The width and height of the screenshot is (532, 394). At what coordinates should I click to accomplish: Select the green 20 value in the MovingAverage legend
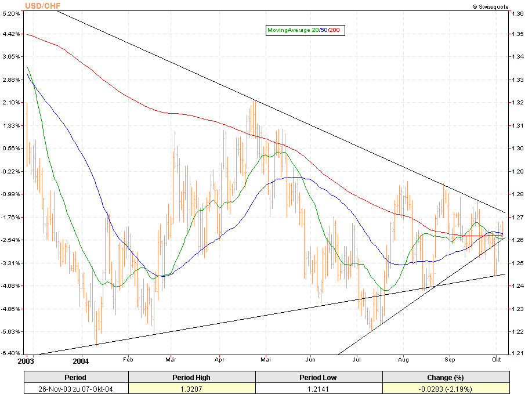[315, 30]
